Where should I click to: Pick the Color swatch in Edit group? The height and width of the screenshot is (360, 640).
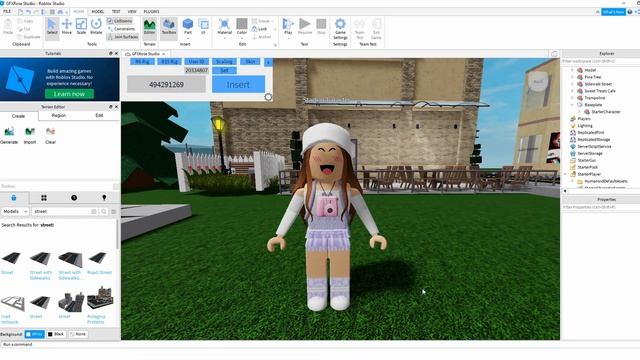(242, 24)
